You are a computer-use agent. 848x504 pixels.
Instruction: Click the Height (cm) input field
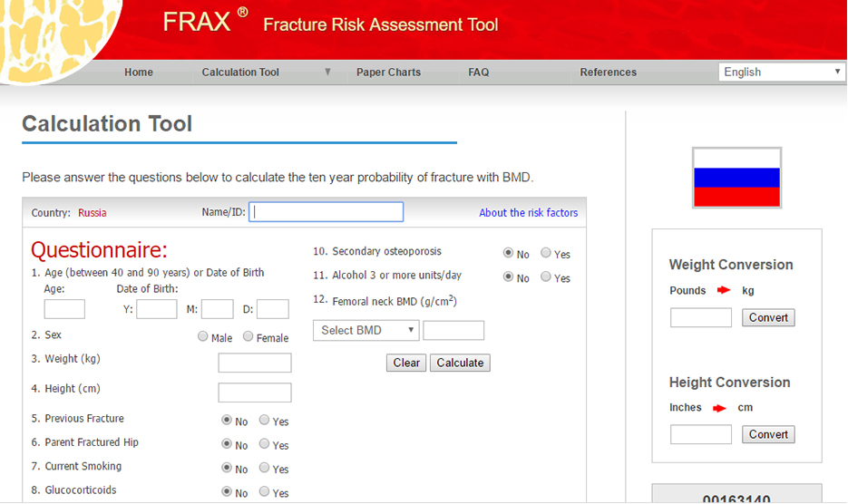(255, 393)
